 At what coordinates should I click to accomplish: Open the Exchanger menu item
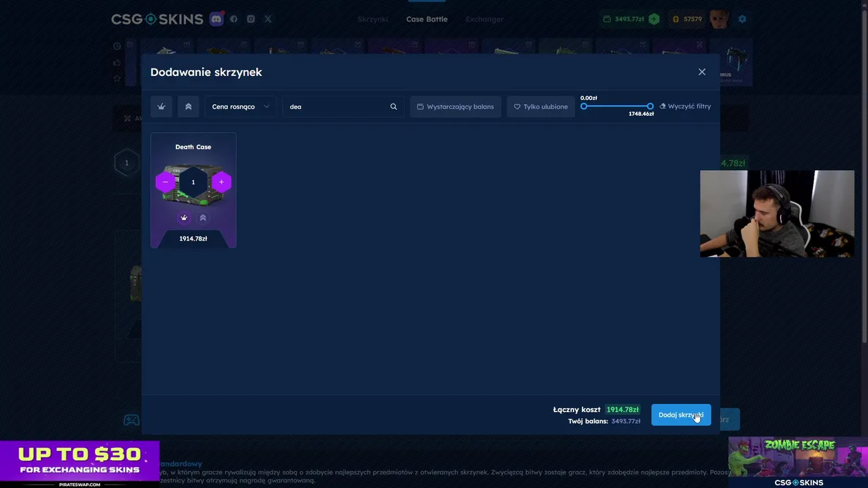click(484, 19)
